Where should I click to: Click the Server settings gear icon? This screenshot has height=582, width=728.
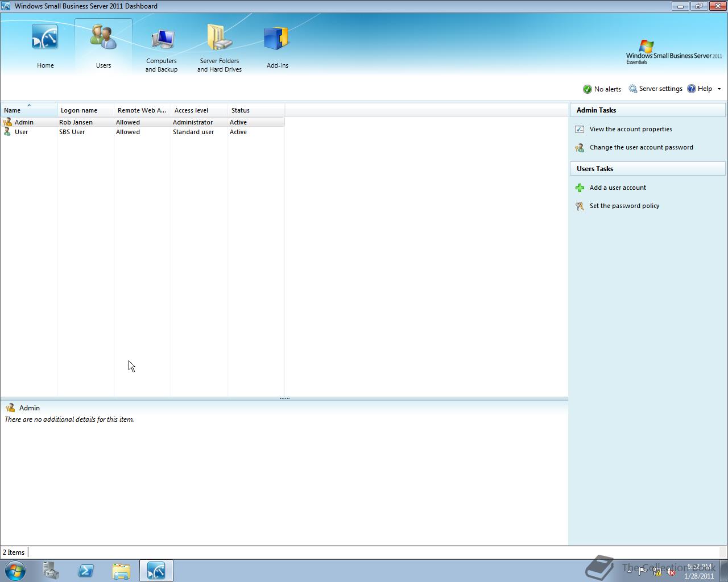[x=632, y=89]
